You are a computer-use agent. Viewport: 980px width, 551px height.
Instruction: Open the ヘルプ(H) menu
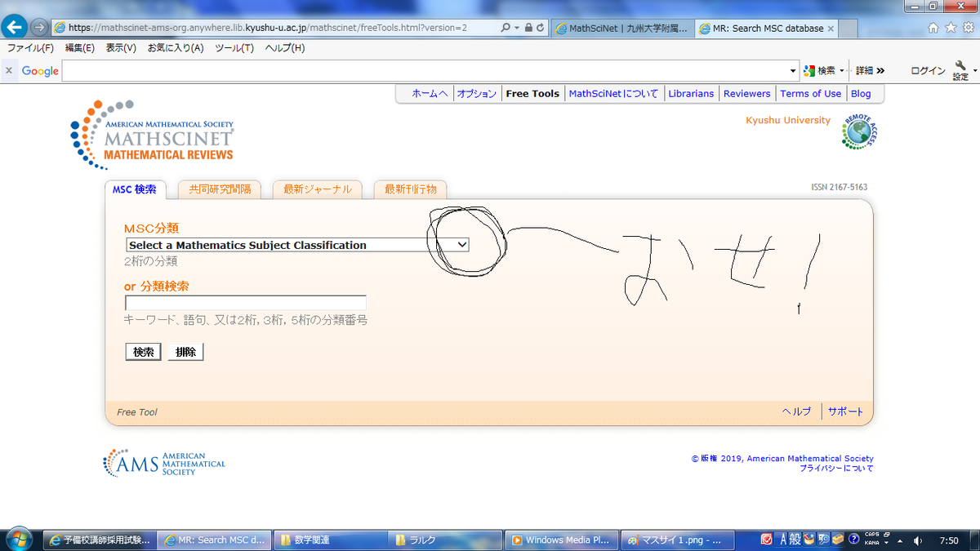[x=284, y=48]
